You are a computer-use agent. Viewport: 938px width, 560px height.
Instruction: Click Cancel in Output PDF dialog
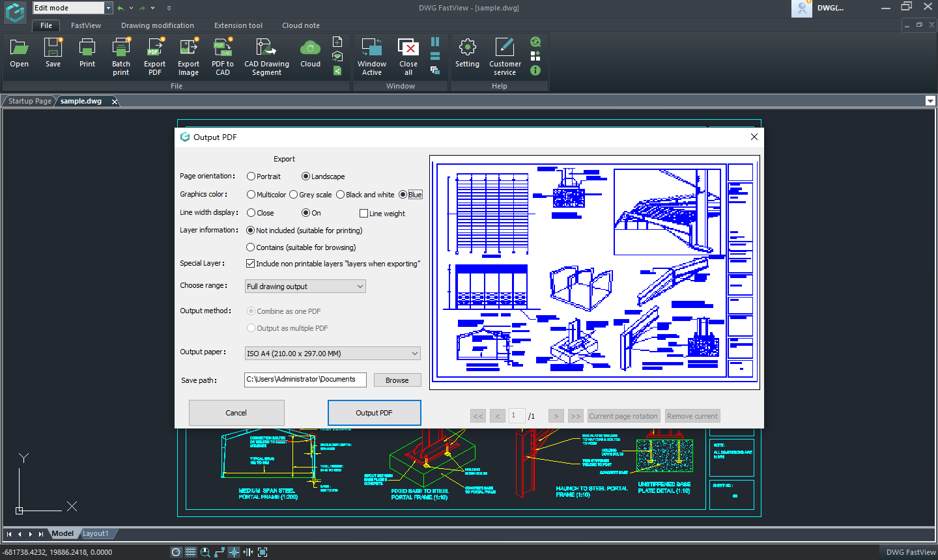pos(236,413)
